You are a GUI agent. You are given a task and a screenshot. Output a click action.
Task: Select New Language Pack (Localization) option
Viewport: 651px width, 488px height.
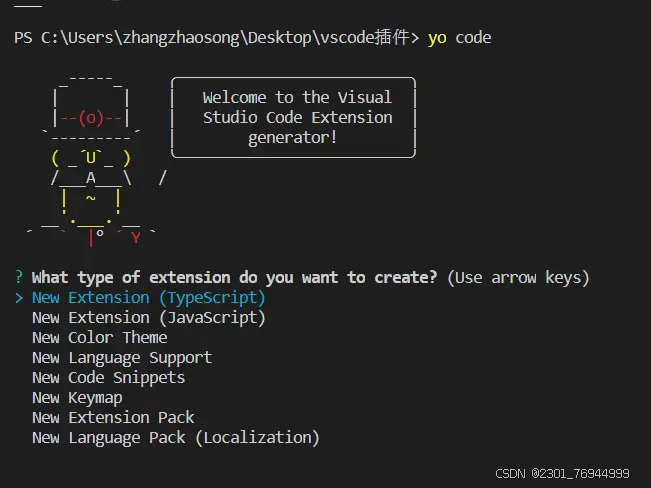pyautogui.click(x=176, y=438)
